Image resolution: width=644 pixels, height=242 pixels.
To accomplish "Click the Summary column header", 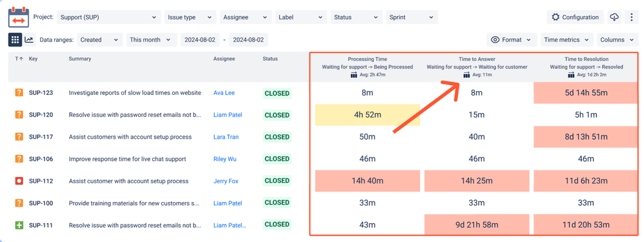I will (x=79, y=59).
